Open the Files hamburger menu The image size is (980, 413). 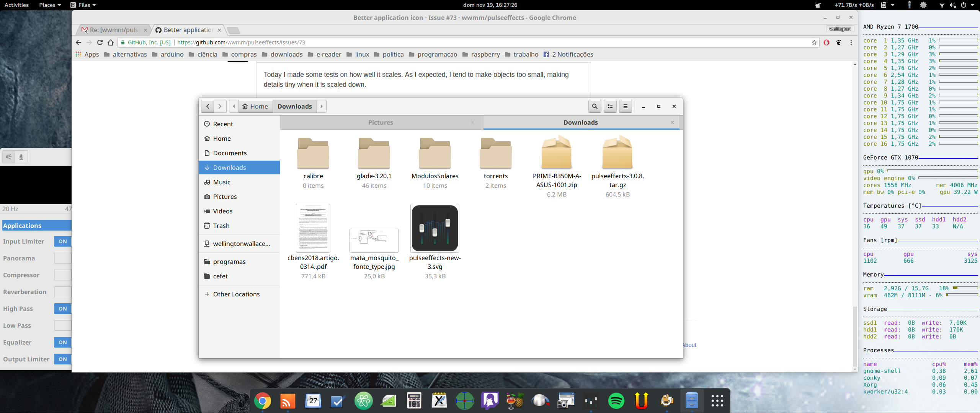pos(626,106)
